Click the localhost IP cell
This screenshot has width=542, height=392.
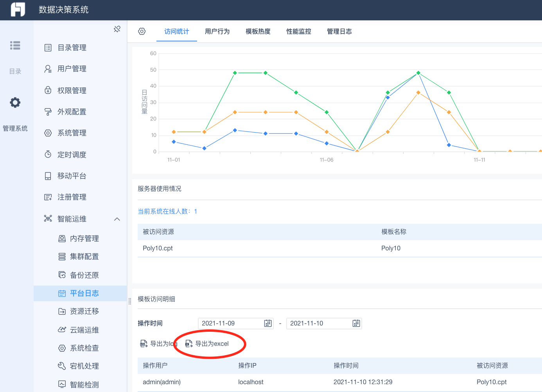click(251, 382)
